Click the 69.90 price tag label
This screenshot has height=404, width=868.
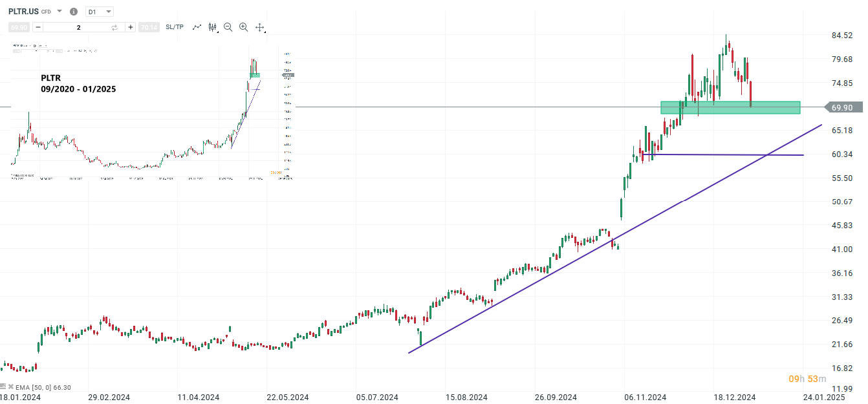(843, 107)
